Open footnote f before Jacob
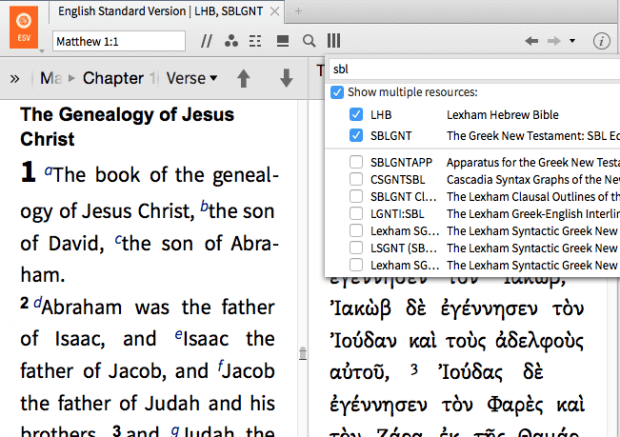This screenshot has width=620, height=437. pos(220,366)
